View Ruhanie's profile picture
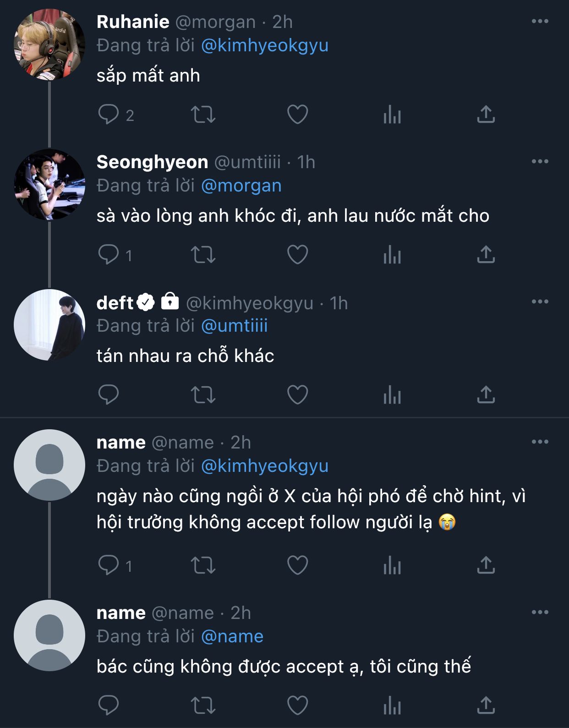This screenshot has height=728, width=569. (x=49, y=44)
